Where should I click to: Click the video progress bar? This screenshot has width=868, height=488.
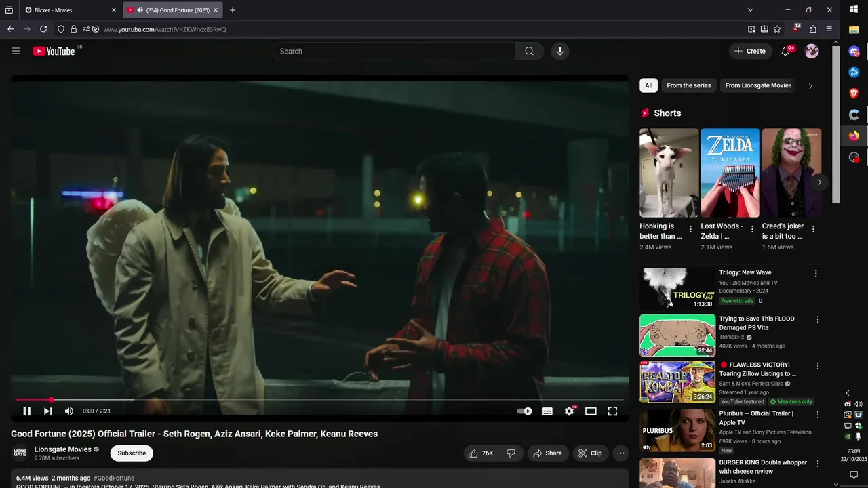tap(319, 400)
